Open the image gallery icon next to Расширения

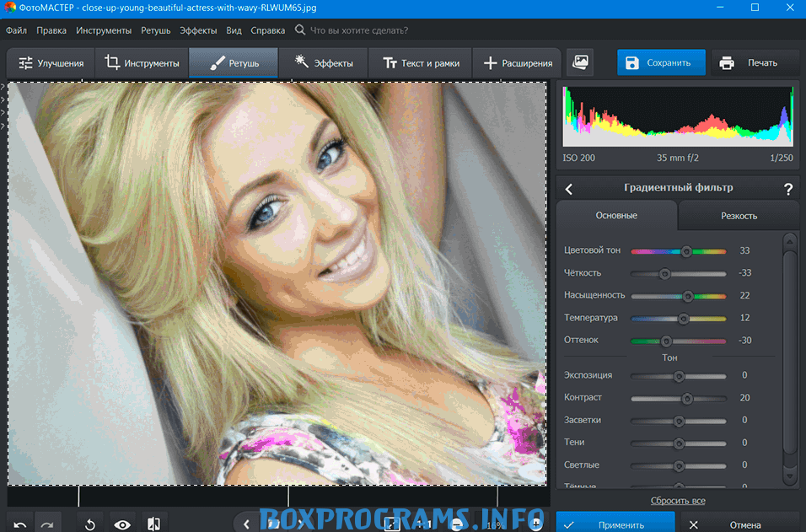[580, 62]
